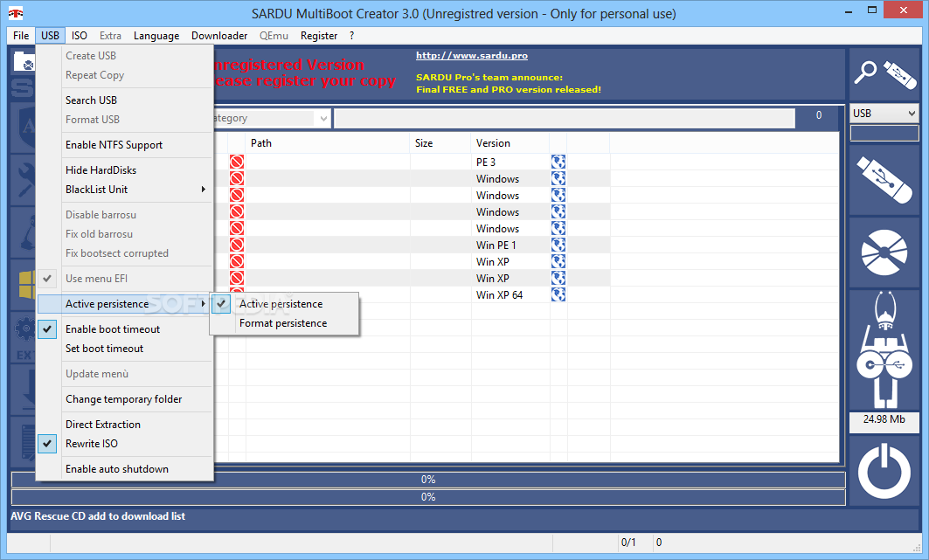Open the Register menu

[319, 36]
